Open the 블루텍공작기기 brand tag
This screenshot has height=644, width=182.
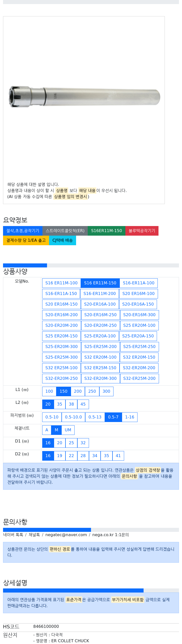point(142,231)
